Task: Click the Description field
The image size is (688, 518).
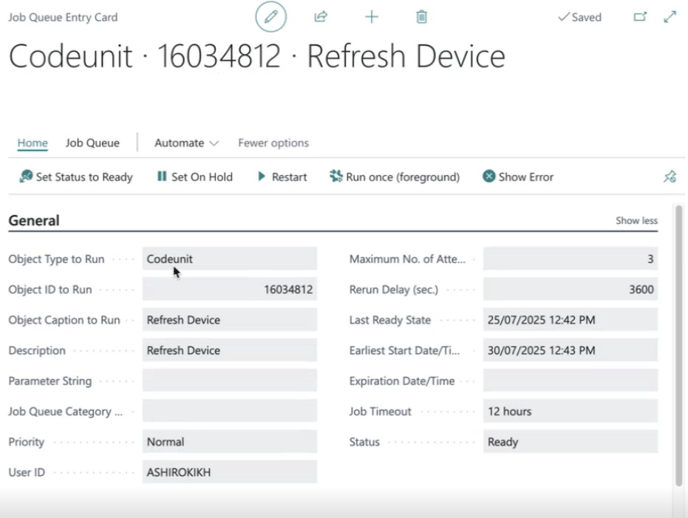Action: click(x=229, y=350)
